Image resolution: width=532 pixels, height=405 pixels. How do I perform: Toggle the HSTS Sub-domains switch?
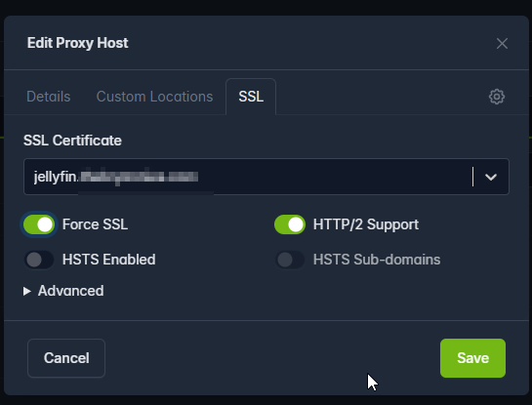[x=290, y=260]
